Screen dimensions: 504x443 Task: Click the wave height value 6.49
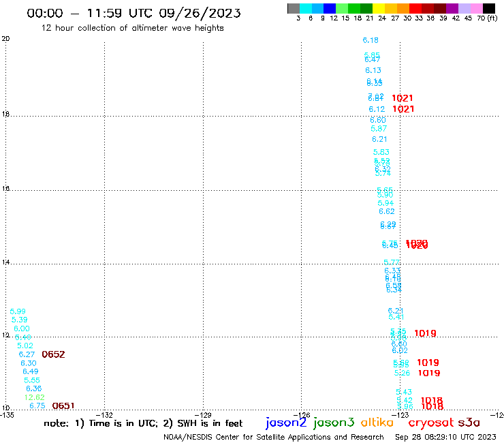point(31,371)
